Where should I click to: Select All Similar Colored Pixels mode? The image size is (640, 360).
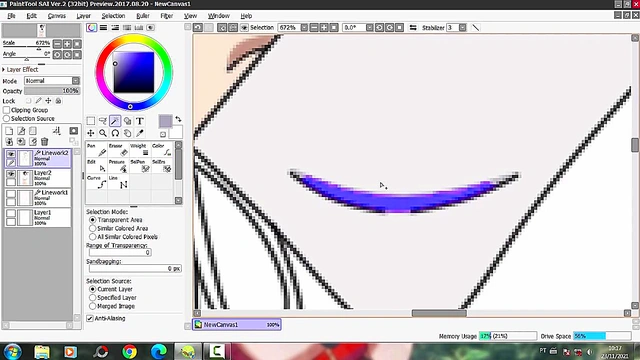(x=93, y=237)
